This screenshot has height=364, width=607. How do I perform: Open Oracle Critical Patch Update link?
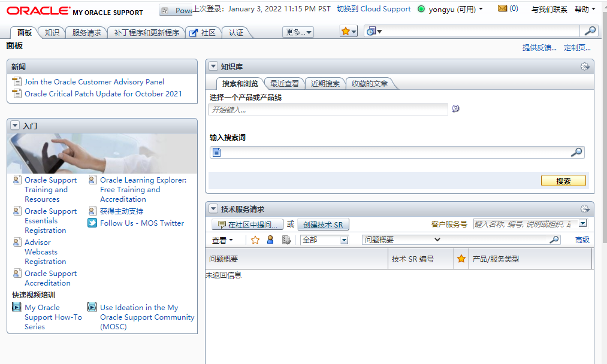[x=103, y=93]
